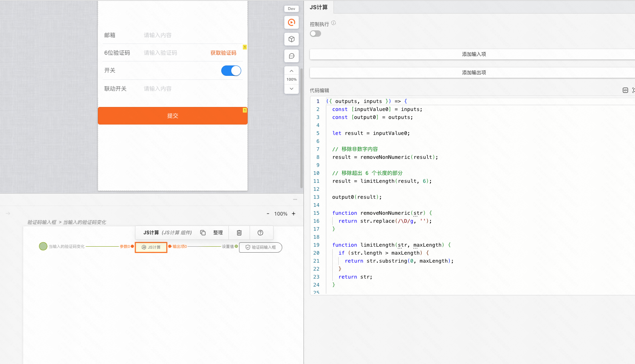Switch to the JS计算 tab

[319, 7]
